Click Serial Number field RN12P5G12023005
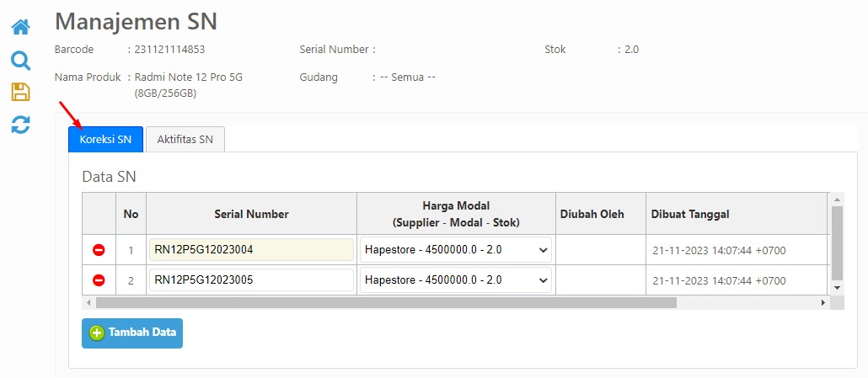868x378 pixels. [251, 280]
